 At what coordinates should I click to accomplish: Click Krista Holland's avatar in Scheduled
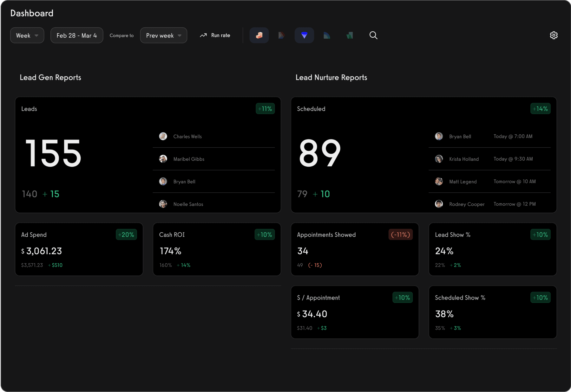pyautogui.click(x=439, y=159)
